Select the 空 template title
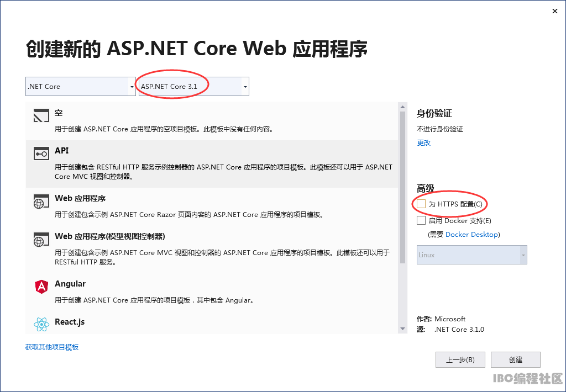The height and width of the screenshot is (392, 566). click(x=59, y=113)
